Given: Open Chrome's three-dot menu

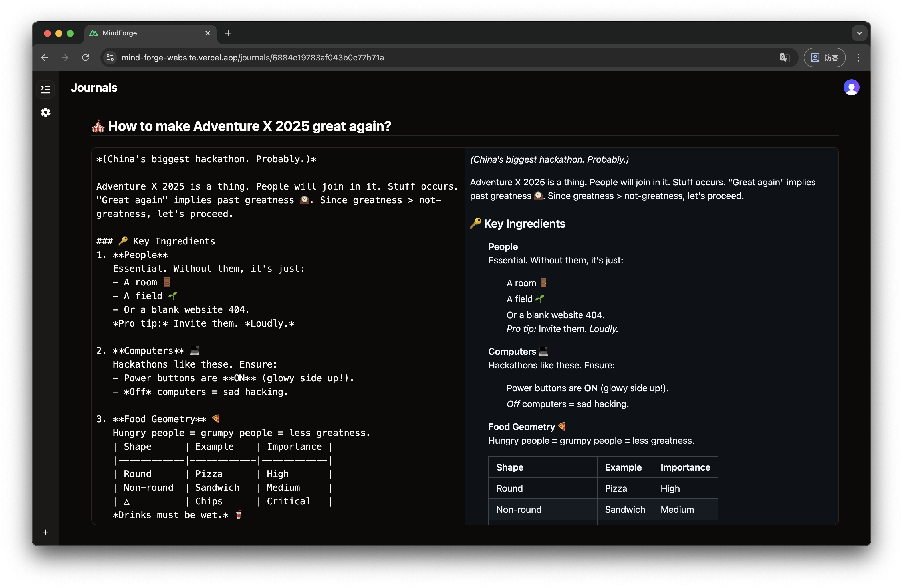Looking at the screenshot, I should 858,58.
